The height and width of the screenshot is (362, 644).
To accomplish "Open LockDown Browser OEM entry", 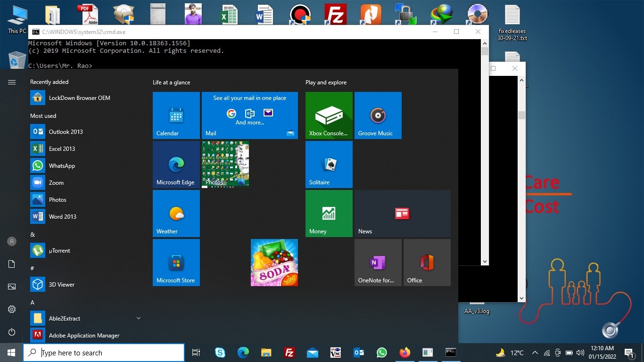I will [x=79, y=98].
